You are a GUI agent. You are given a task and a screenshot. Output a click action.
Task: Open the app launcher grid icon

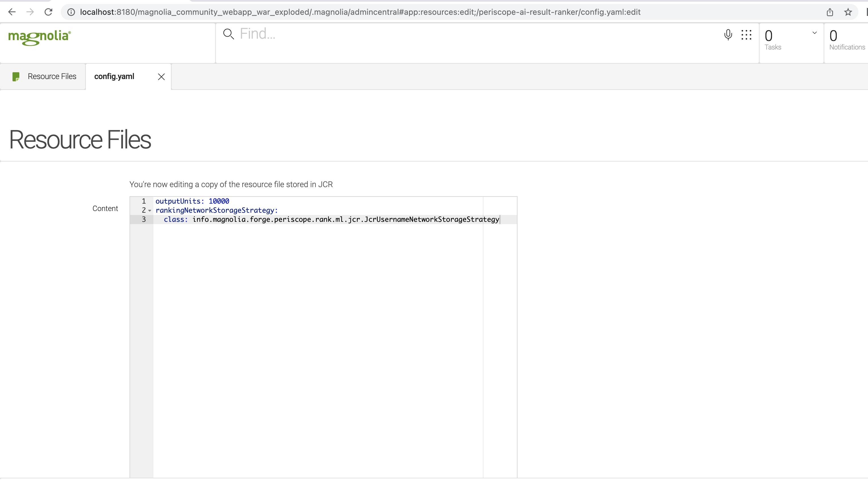(746, 34)
